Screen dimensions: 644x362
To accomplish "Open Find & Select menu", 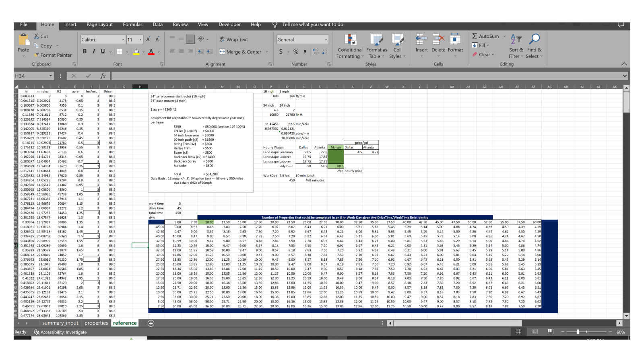I will click(534, 46).
